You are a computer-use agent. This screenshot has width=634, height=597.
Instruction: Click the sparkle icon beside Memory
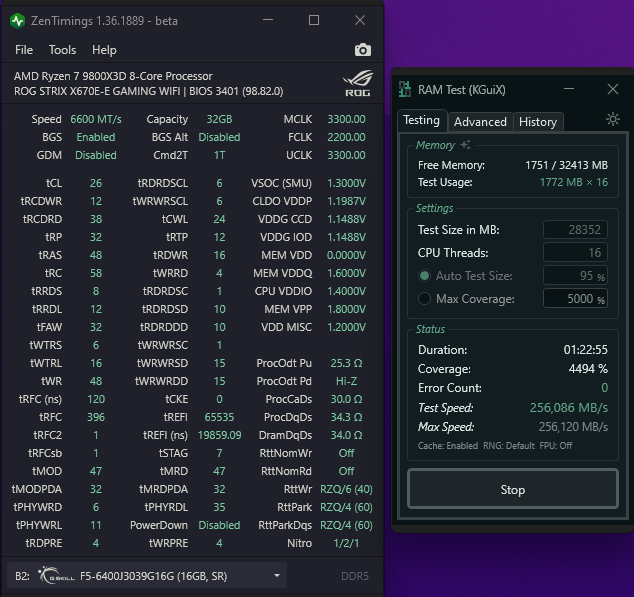tap(465, 144)
